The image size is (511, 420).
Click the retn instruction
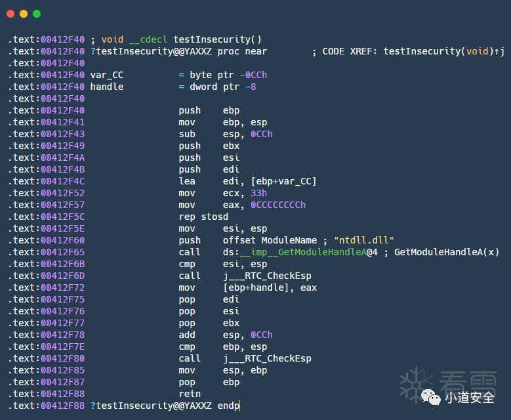[x=190, y=394]
